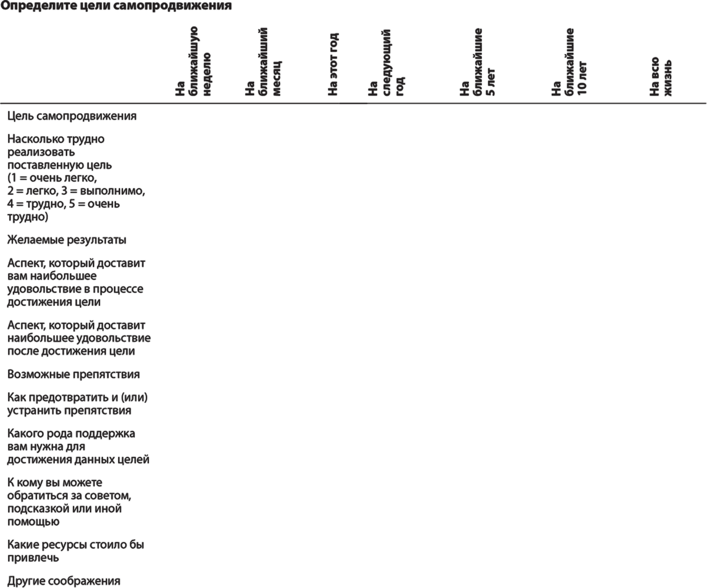Select row about удовольствие после достижения цели
This screenshot has width=707, height=588.
point(79,338)
